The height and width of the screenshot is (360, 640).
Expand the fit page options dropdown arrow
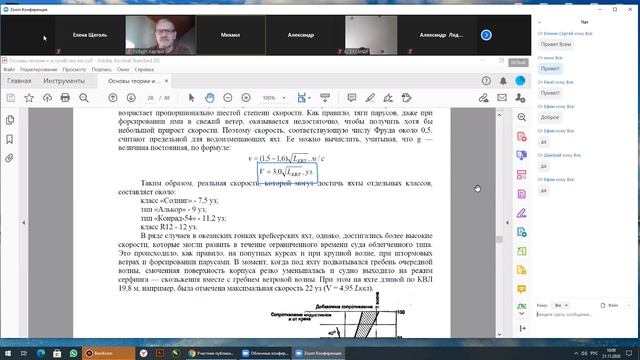pos(309,98)
